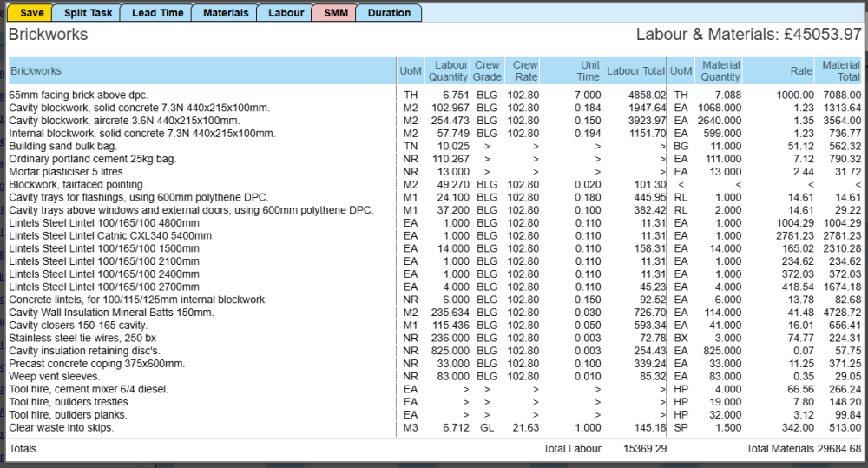
Task: Click the Unit Time column header
Action: tap(589, 71)
